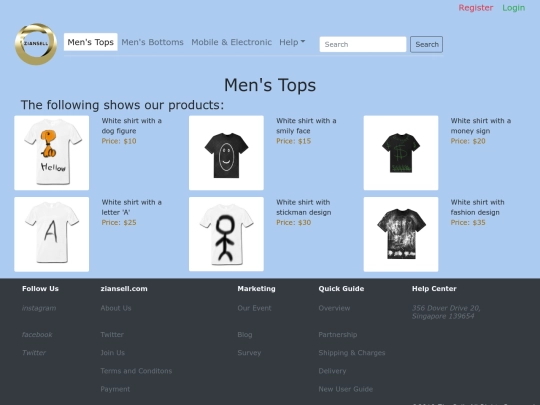This screenshot has width=540, height=405.
Task: Click the Search button
Action: [426, 44]
